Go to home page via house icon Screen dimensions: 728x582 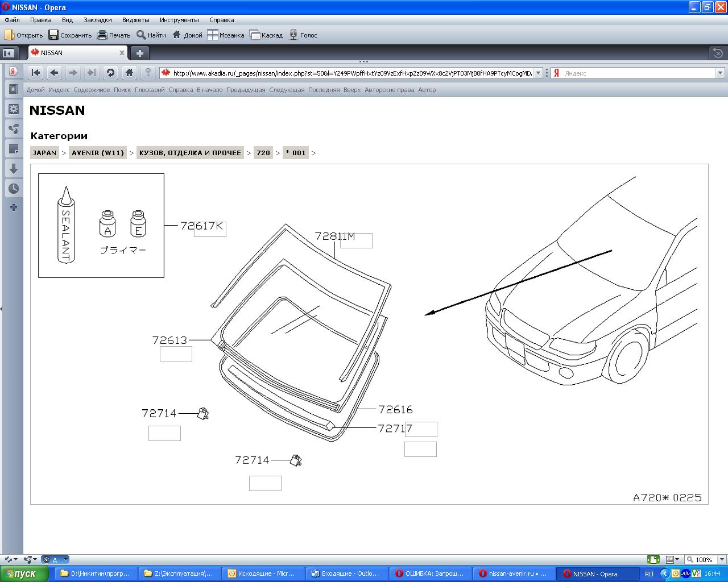129,73
